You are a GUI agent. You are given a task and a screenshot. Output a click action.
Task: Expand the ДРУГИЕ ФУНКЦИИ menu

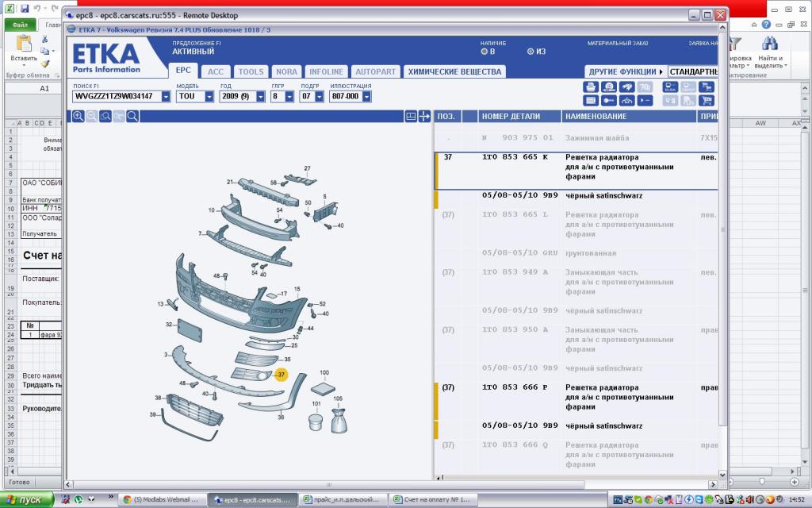(626, 71)
